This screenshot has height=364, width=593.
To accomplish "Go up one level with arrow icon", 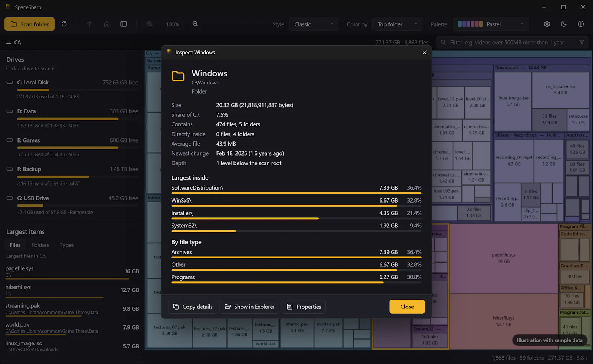I will pyautogui.click(x=90, y=24).
